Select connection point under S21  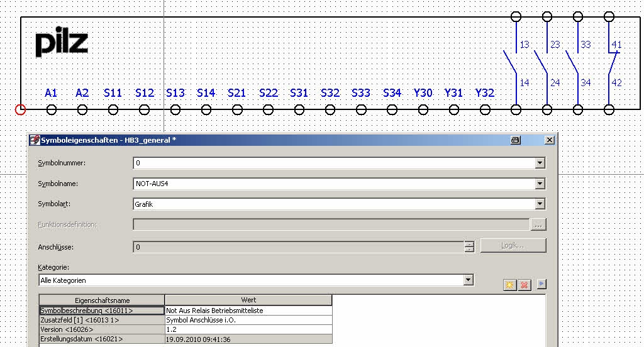click(x=237, y=109)
